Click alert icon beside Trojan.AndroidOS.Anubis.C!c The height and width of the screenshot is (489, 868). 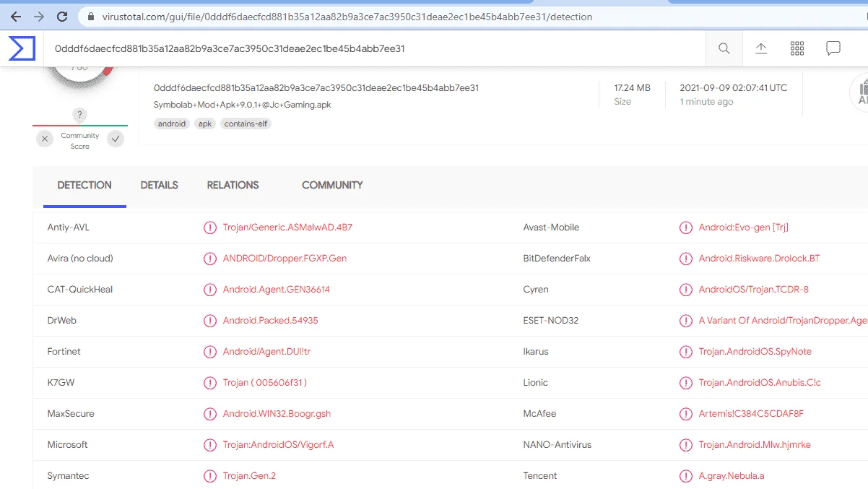point(685,383)
